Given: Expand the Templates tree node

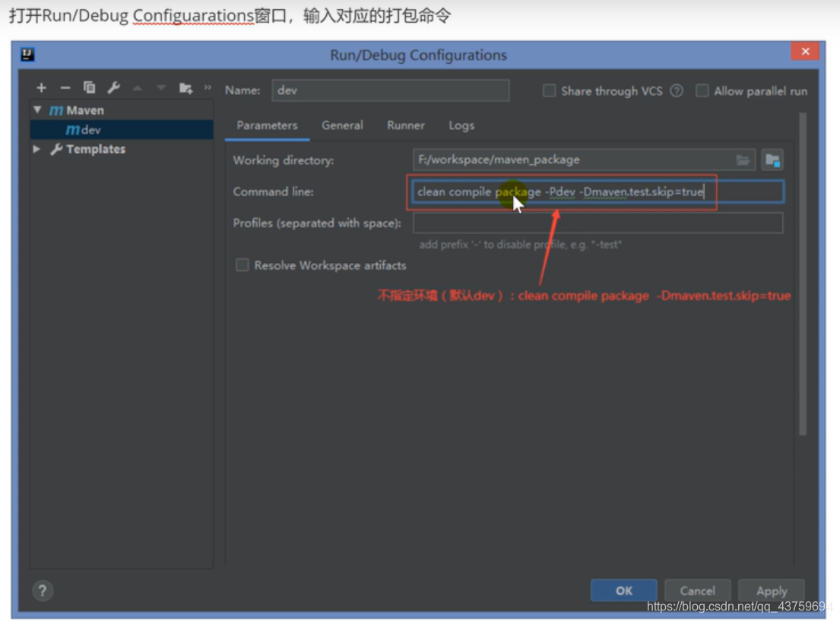Looking at the screenshot, I should 36,149.
